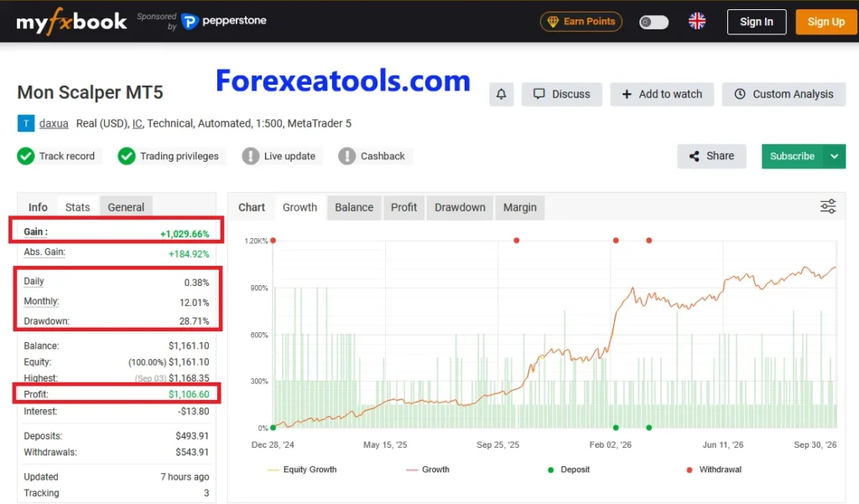Click the Updated 7 hours ago value
Viewport: 859px width, 504px height.
185,477
